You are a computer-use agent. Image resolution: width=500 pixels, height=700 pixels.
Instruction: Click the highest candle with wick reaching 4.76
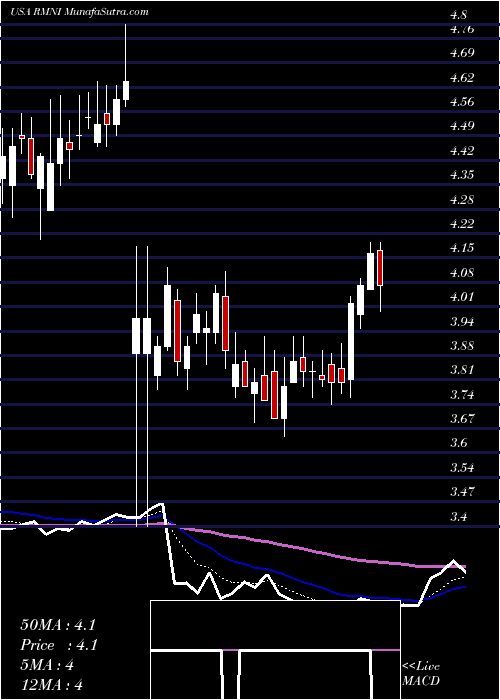[126, 66]
